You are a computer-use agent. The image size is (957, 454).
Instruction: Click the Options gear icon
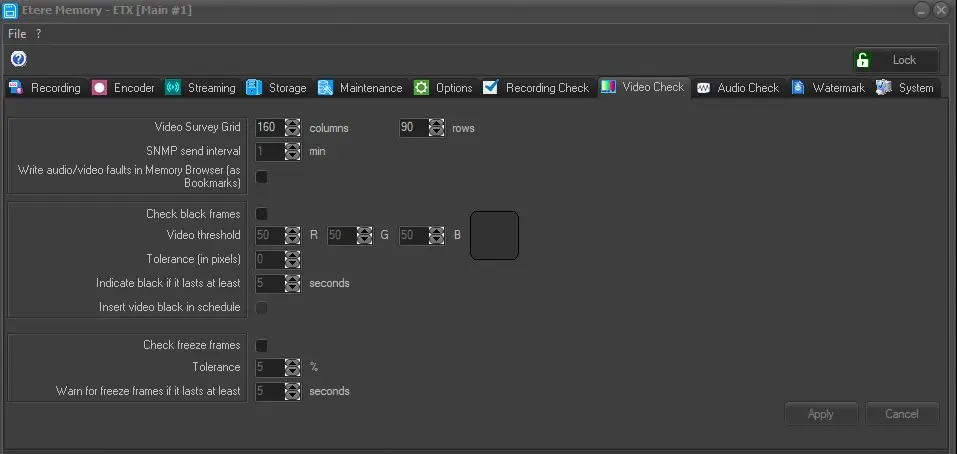[x=421, y=88]
